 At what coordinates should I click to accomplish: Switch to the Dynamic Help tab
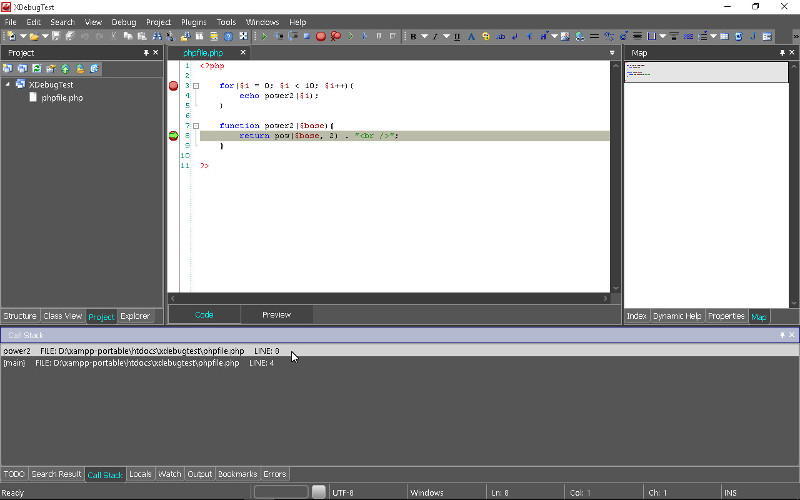point(677,316)
